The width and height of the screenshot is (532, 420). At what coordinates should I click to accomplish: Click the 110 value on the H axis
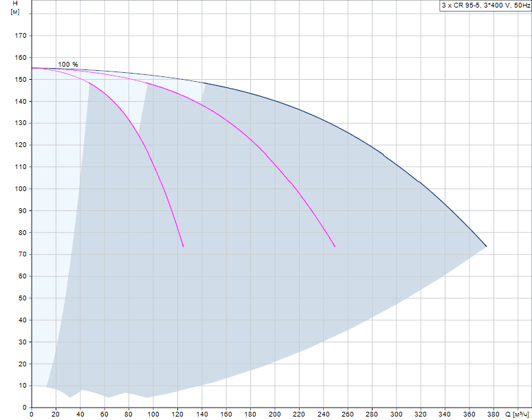point(21,167)
